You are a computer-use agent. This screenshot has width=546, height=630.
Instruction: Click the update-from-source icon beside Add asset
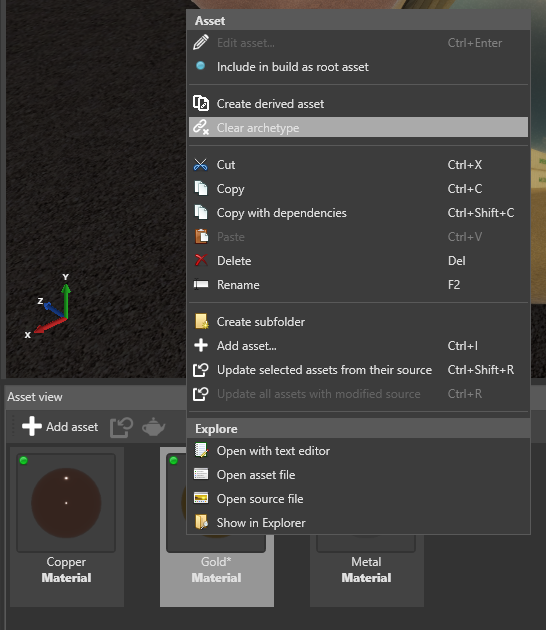pos(121,427)
